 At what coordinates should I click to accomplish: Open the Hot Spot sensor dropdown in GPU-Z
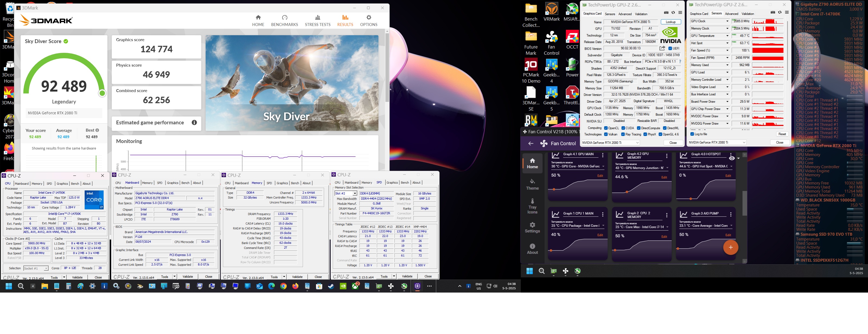click(727, 43)
